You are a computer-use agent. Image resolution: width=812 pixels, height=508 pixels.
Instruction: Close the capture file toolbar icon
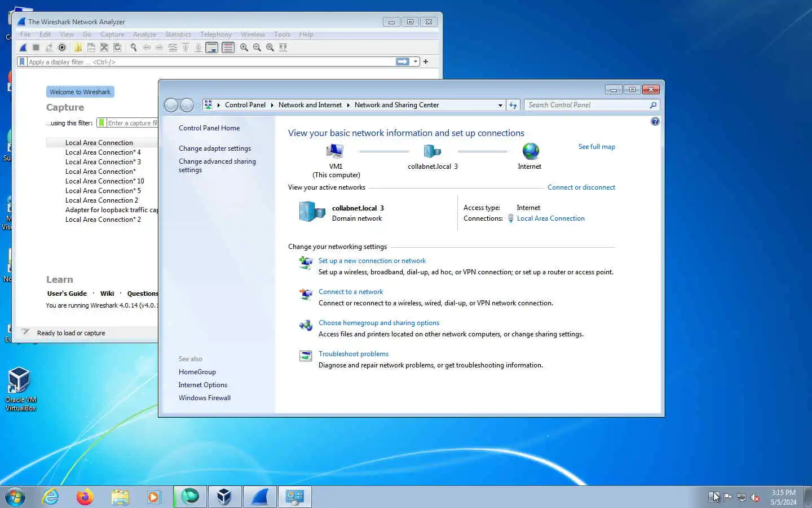click(104, 47)
